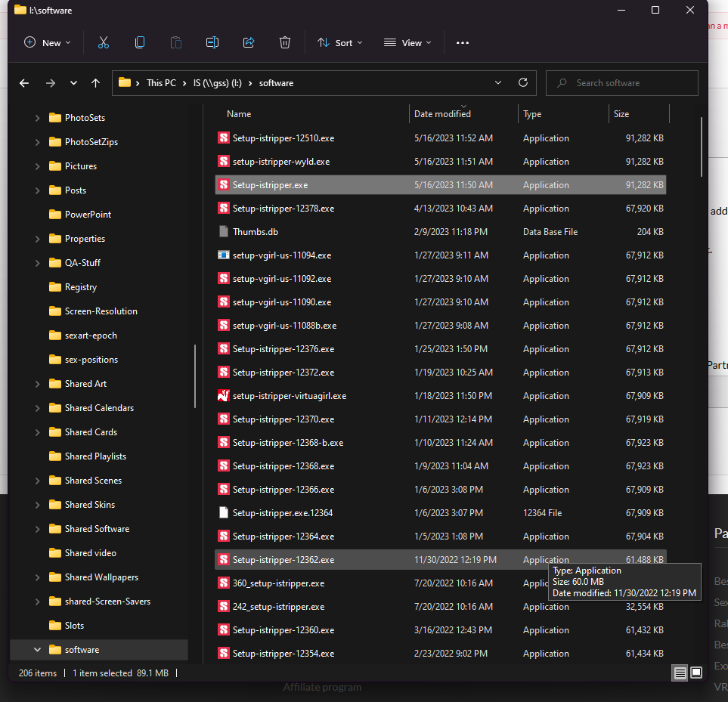Select the Thumbs.db file

[x=256, y=232]
